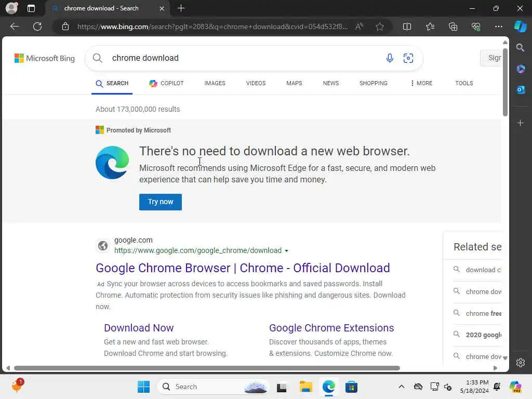532x399 pixels.
Task: Click the Bing search magnifier icon
Action: (x=97, y=58)
